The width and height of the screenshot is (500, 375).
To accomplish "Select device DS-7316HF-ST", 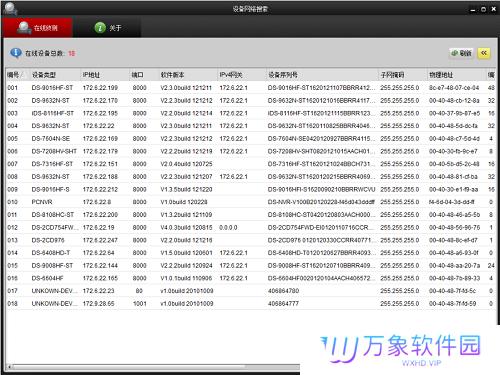I will tap(52, 164).
